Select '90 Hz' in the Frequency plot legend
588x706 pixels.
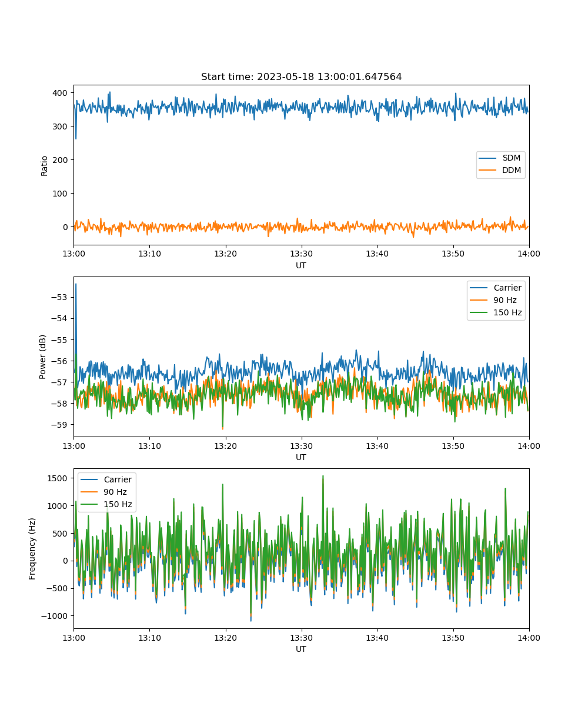[115, 492]
